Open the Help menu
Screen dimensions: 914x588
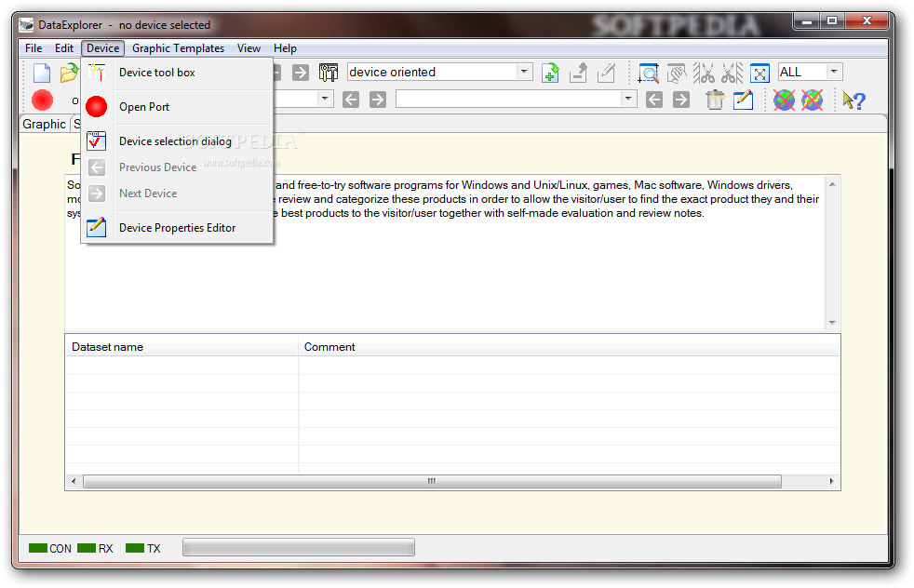(x=285, y=48)
